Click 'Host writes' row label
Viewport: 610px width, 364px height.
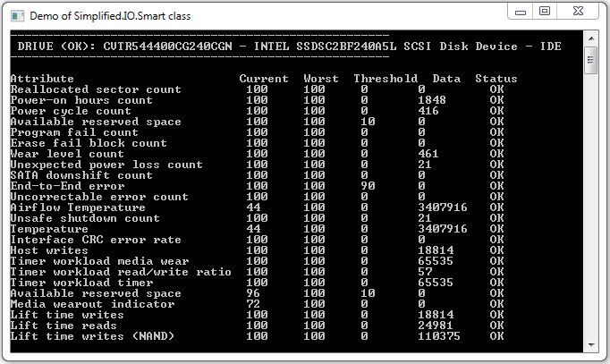(x=49, y=250)
